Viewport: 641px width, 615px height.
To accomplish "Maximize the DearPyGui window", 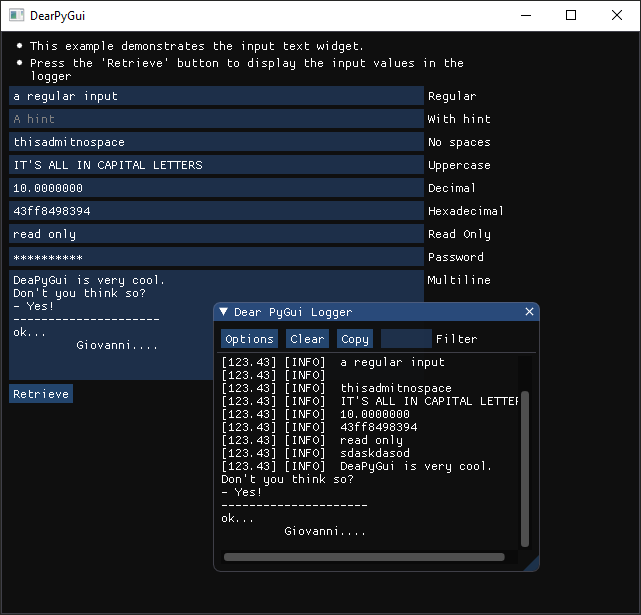I will coord(571,16).
